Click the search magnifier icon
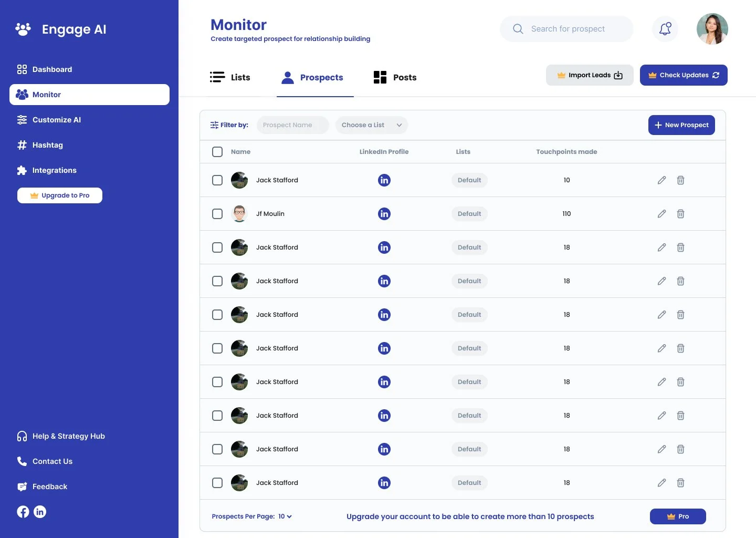The height and width of the screenshot is (538, 756). click(518, 29)
